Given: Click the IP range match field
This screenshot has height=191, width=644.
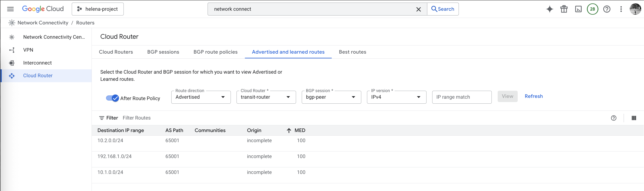Looking at the screenshot, I should point(462,97).
